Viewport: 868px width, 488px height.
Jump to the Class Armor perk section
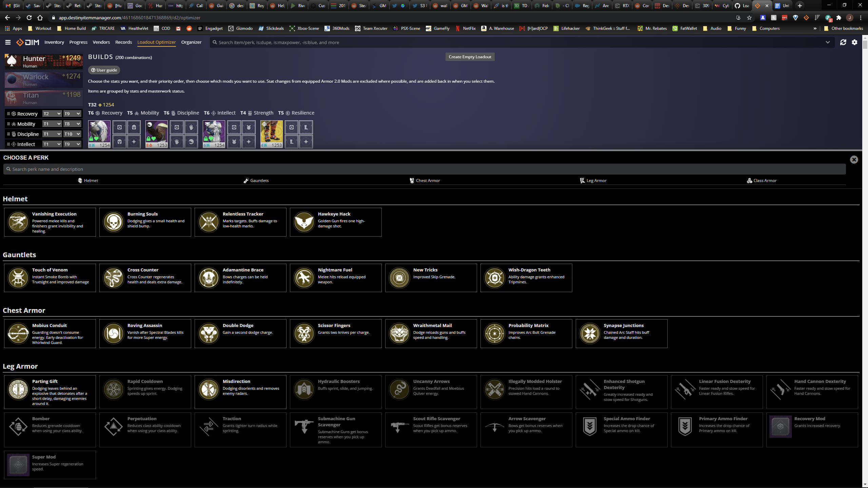tap(762, 180)
